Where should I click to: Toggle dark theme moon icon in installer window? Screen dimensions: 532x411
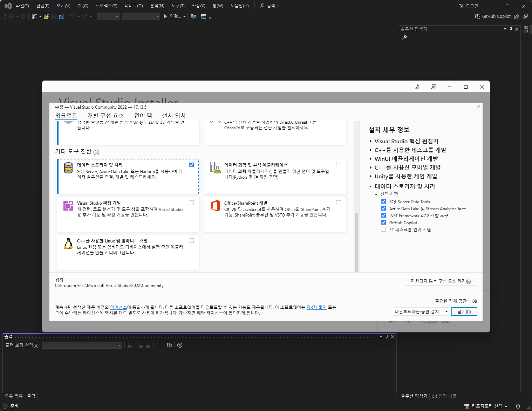417,87
